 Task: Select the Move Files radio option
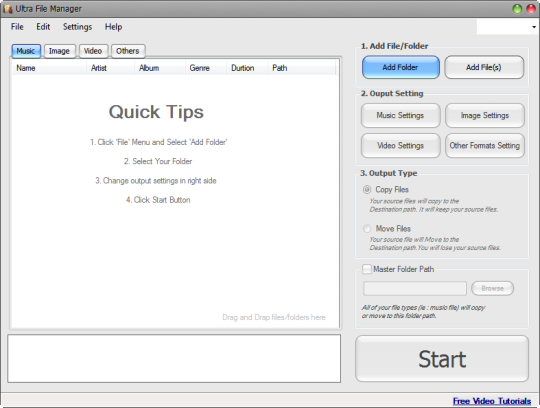click(x=367, y=229)
